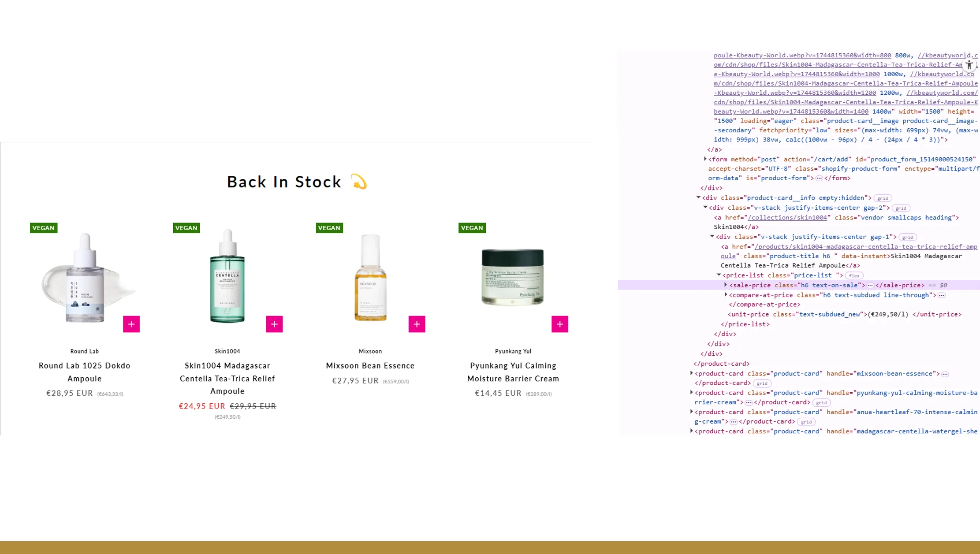The height and width of the screenshot is (554, 980).
Task: Expand the cart/add form element
Action: tap(705, 159)
